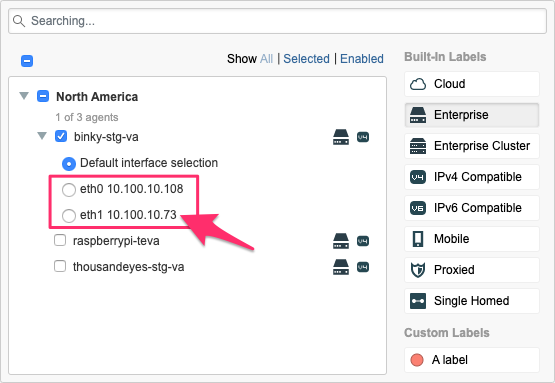
Task: Click the Custom Labels heading
Action: [x=447, y=333]
